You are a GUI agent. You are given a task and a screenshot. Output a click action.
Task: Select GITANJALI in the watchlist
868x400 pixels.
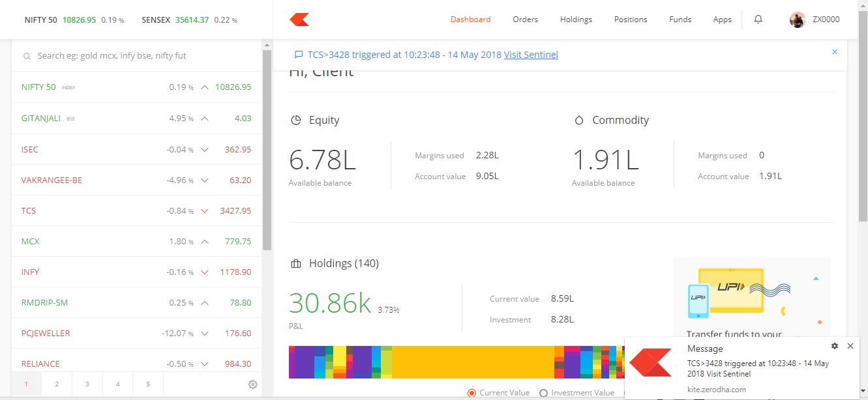[41, 119]
